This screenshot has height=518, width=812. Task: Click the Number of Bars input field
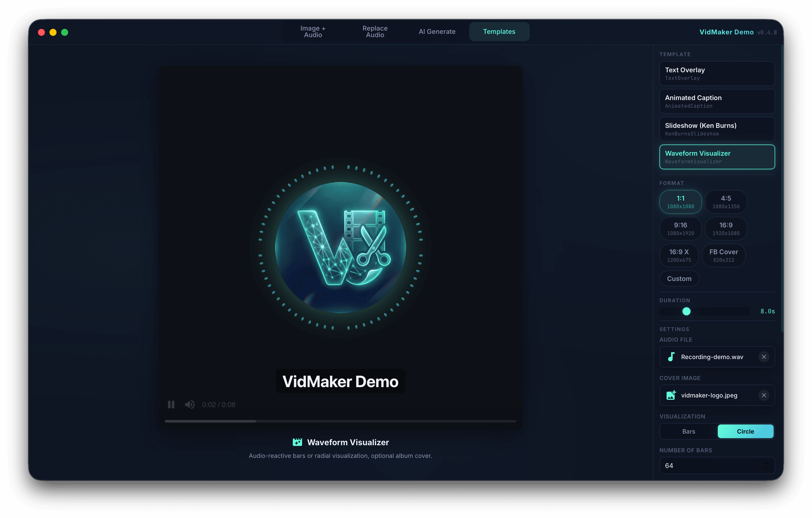coord(717,465)
